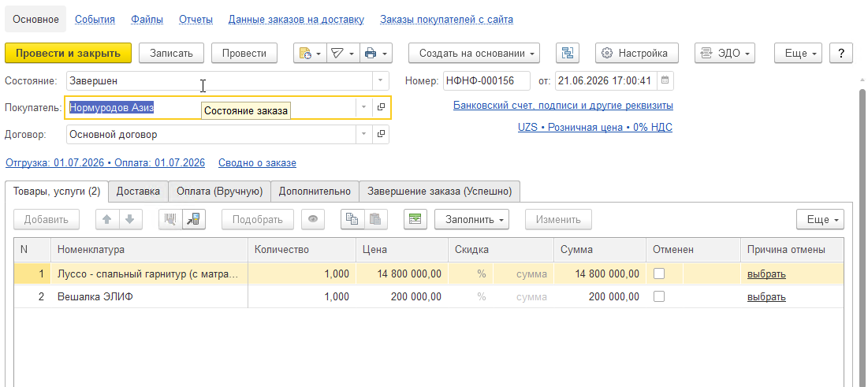Viewport: 868px width, 387px height.
Task: Click the Номенклатура column header
Action: click(x=150, y=250)
